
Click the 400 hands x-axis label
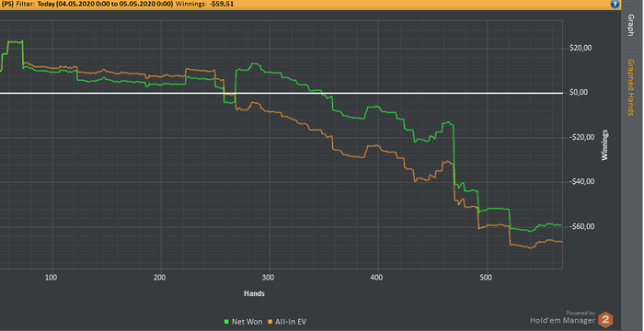(376, 278)
